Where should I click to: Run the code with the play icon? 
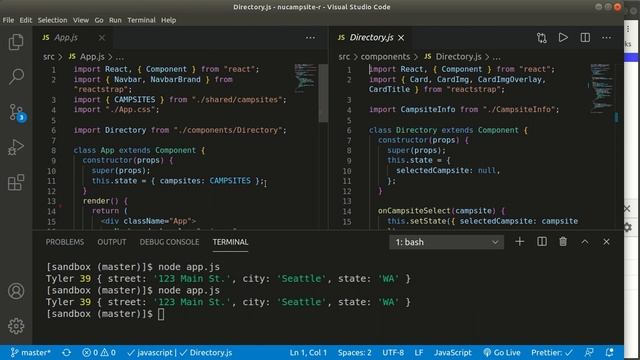click(x=563, y=38)
